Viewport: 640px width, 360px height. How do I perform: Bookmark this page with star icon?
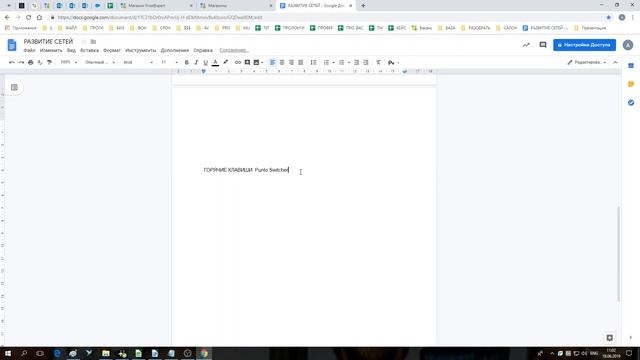pyautogui.click(x=608, y=18)
